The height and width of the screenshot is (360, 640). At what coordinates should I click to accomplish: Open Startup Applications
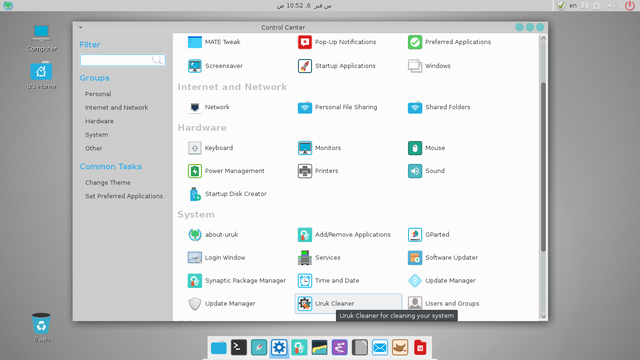tap(337, 66)
